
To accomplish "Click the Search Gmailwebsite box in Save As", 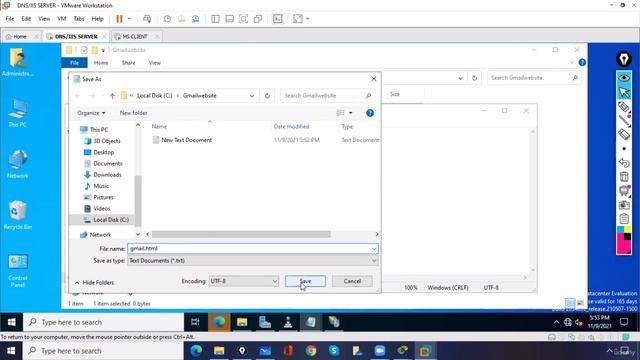I will [x=327, y=96].
